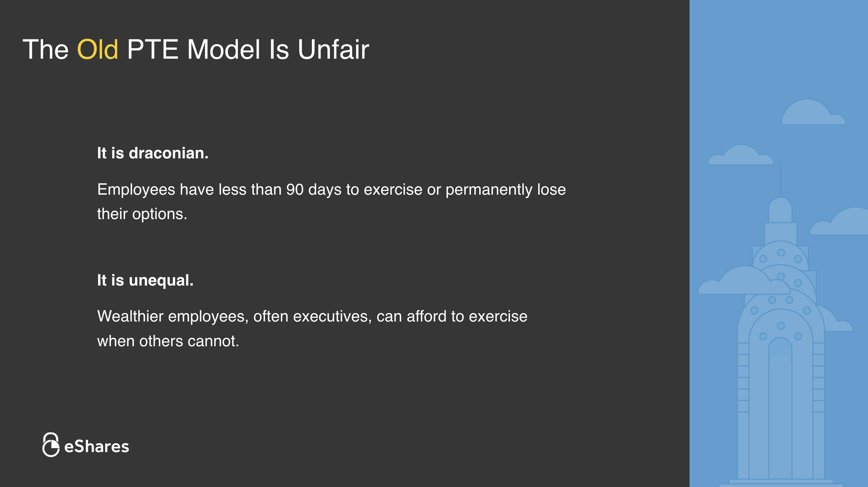
Task: Click the heading It is unequal.
Action: (145, 280)
